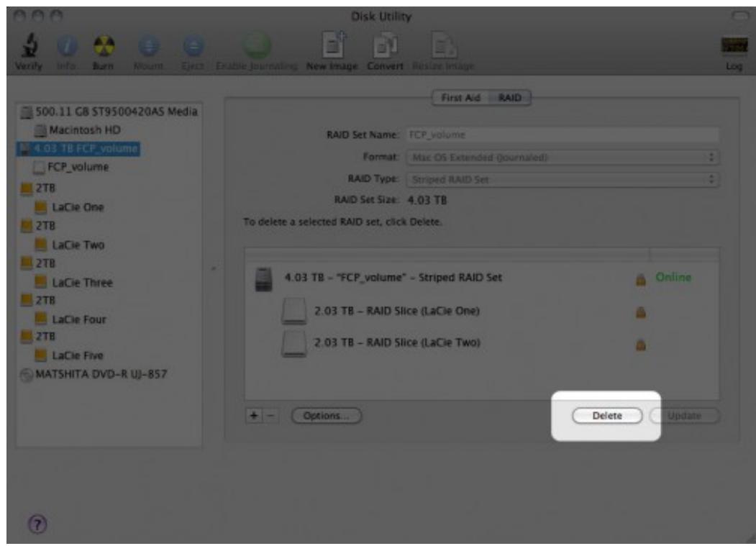Select the 2TB disk above LaCie Five
Viewport: 756px width, 546px height.
(x=38, y=336)
